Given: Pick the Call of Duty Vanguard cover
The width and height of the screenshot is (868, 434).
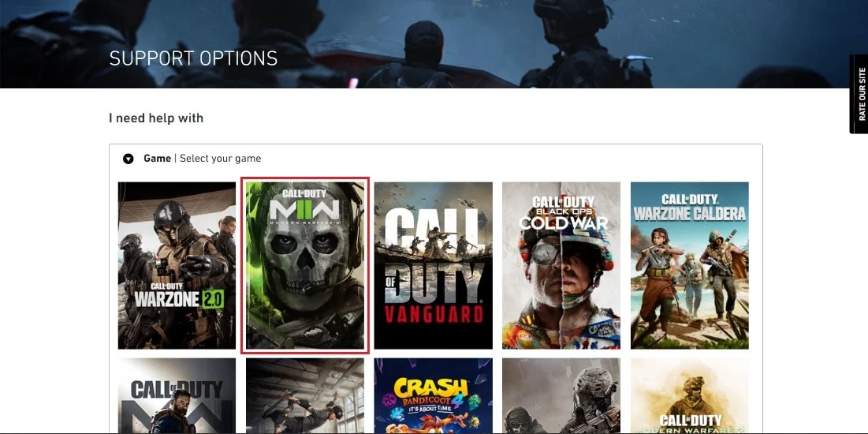Looking at the screenshot, I should point(434,265).
